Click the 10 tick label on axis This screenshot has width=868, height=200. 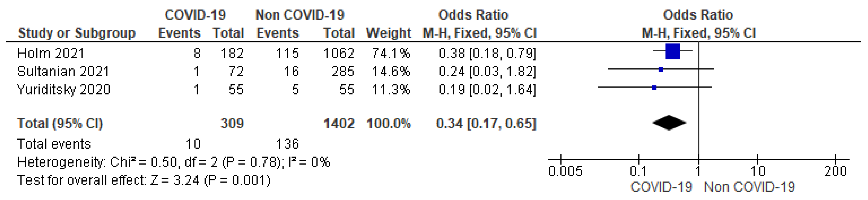pos(758,171)
